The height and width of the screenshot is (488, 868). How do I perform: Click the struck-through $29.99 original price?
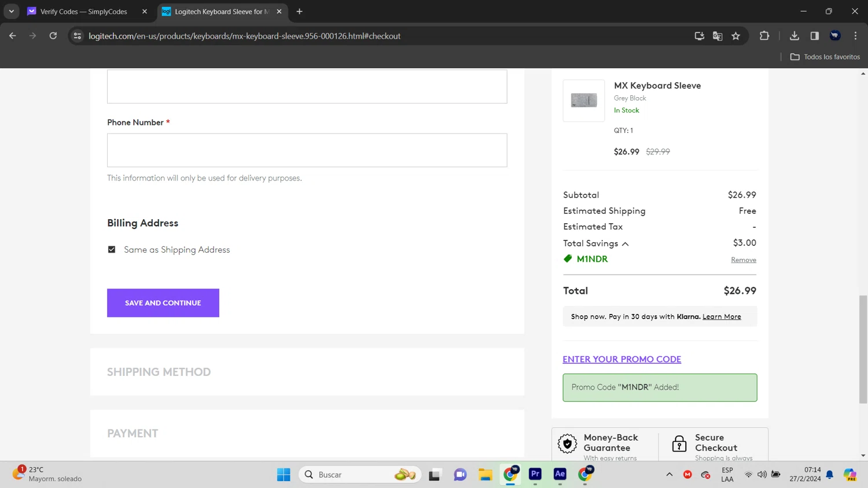(658, 151)
